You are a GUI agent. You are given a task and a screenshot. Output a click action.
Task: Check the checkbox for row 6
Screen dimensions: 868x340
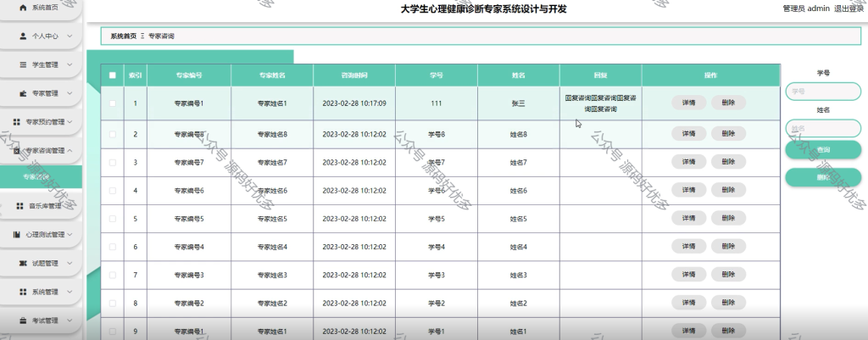pyautogui.click(x=113, y=247)
